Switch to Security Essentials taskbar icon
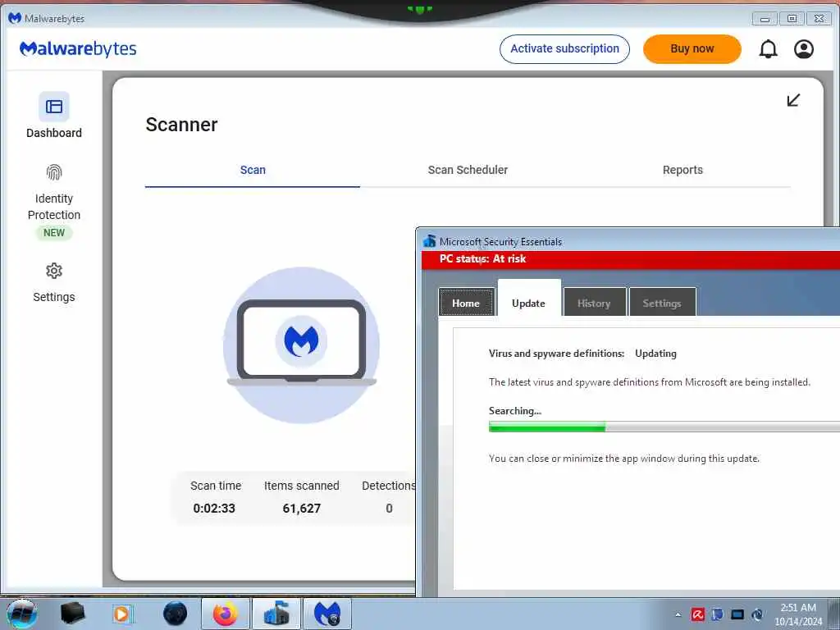 [x=276, y=614]
